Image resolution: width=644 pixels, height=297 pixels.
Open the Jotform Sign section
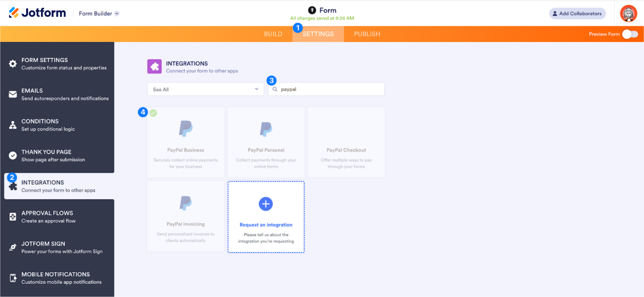click(57, 247)
